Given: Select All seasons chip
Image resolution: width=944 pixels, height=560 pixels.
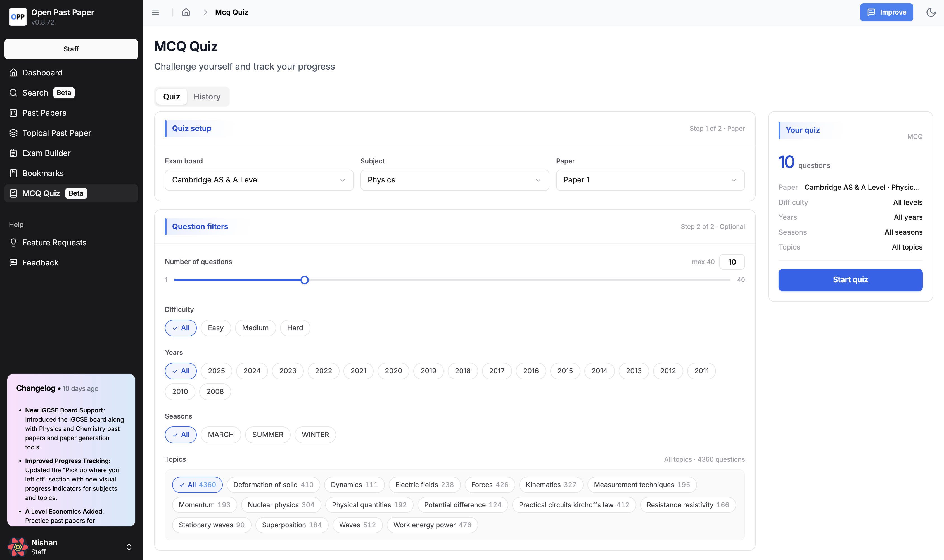Looking at the screenshot, I should tap(181, 435).
